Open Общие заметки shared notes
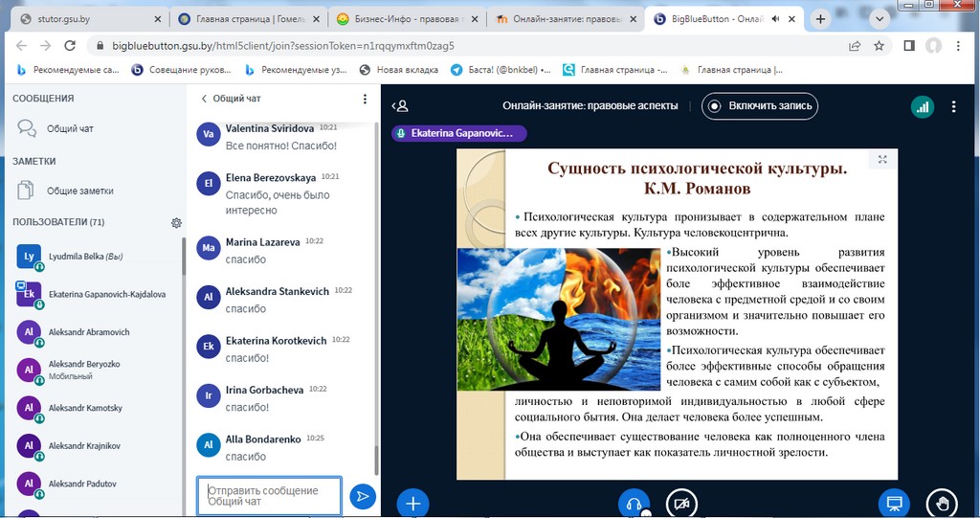This screenshot has height=518, width=980. click(x=80, y=191)
